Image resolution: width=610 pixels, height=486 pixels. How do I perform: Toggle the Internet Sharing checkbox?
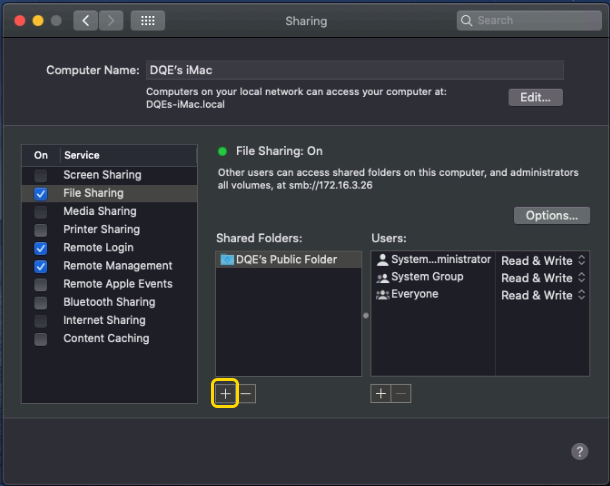(40, 321)
